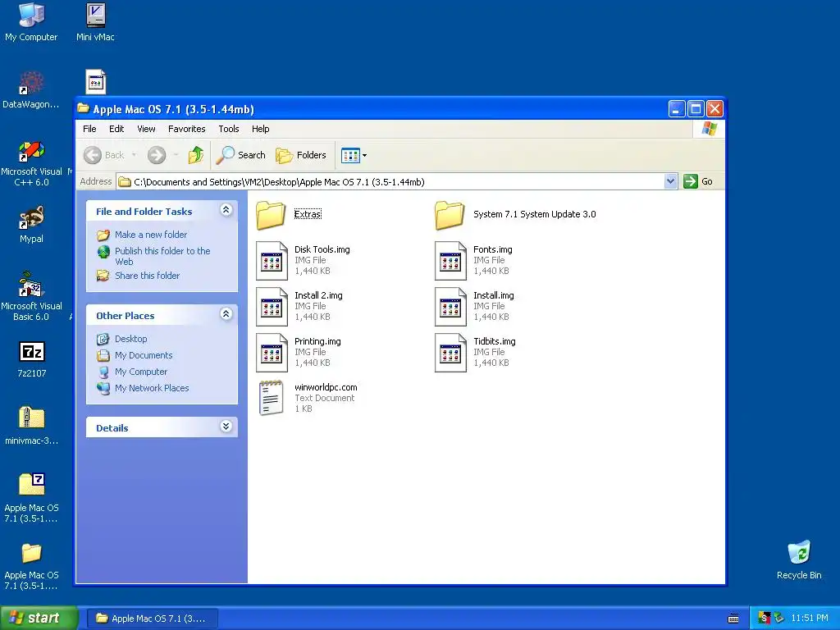
Task: Select Microsoft Visual C++ 6.0 desktop icon
Action: (31, 163)
